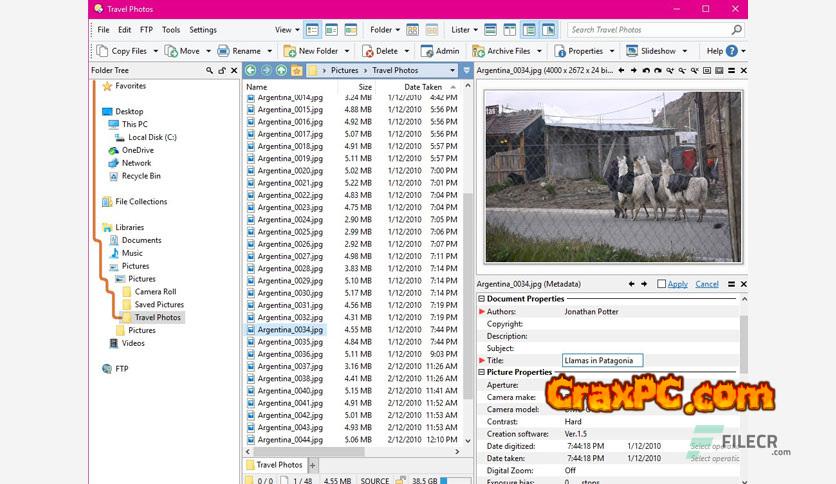The height and width of the screenshot is (484, 836).
Task: Click the Archive Files toolbar icon
Action: [479, 51]
